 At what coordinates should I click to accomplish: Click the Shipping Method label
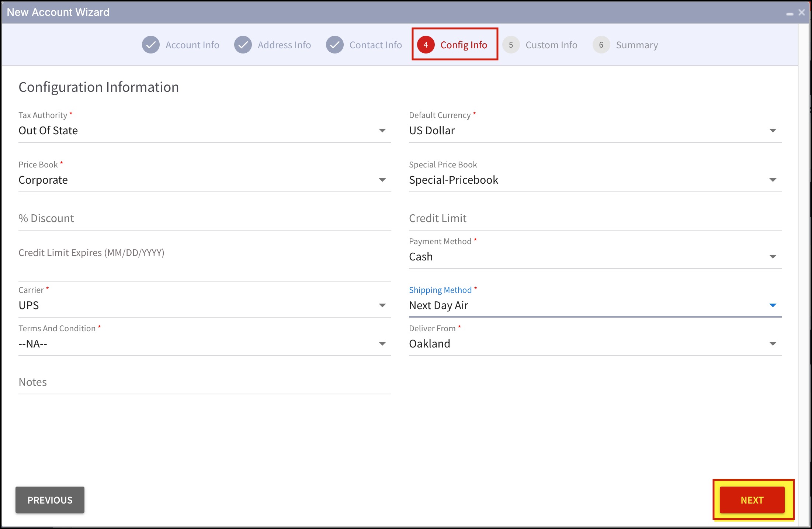pyautogui.click(x=440, y=290)
